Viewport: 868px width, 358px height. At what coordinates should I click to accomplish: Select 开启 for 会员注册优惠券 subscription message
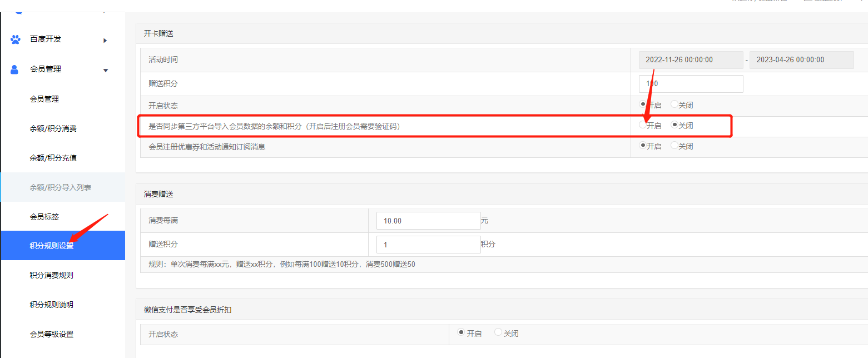pyautogui.click(x=643, y=146)
